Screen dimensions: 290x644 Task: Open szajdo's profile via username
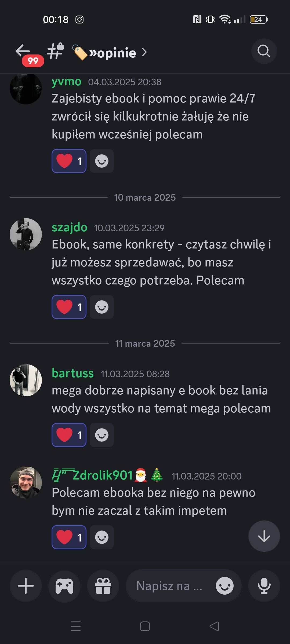(70, 228)
